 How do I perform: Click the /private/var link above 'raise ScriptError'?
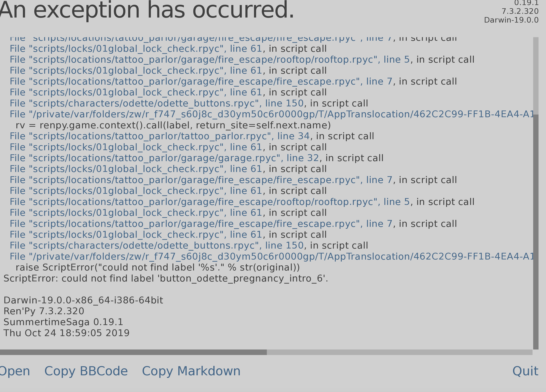[x=272, y=257]
